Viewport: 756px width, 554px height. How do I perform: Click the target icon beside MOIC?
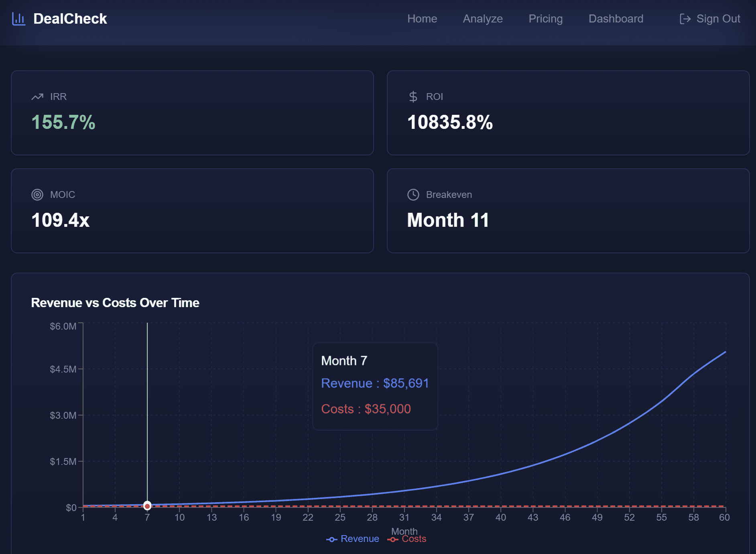click(x=37, y=194)
